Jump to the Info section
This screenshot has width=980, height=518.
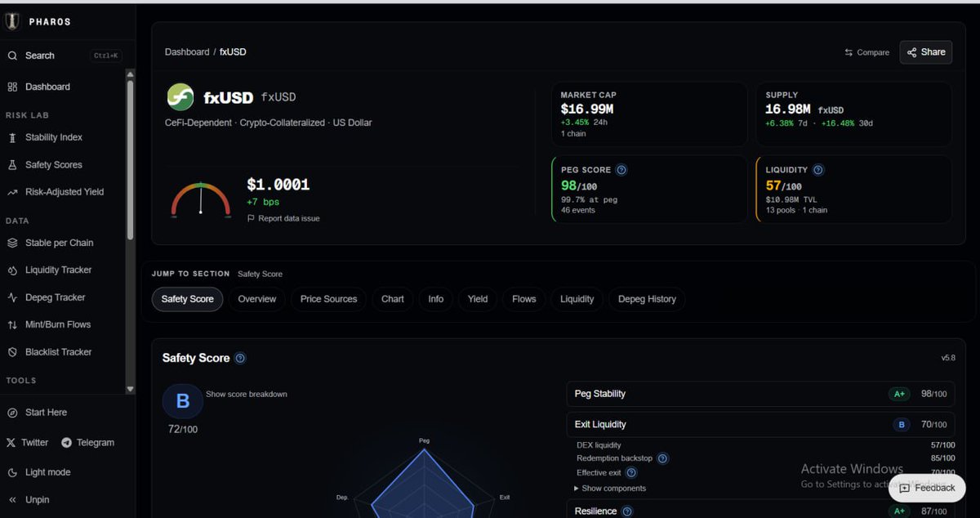coord(436,299)
